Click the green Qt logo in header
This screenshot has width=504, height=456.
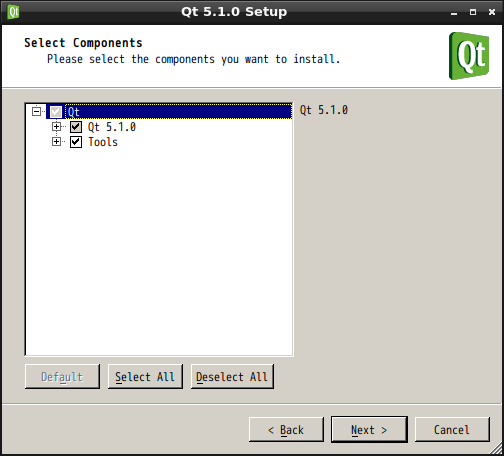[469, 56]
